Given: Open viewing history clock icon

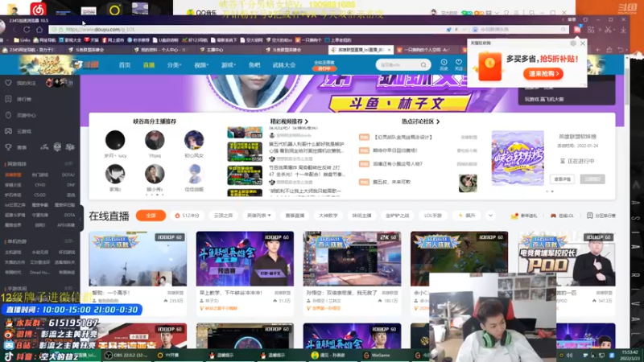Looking at the screenshot, I should coord(444,64).
